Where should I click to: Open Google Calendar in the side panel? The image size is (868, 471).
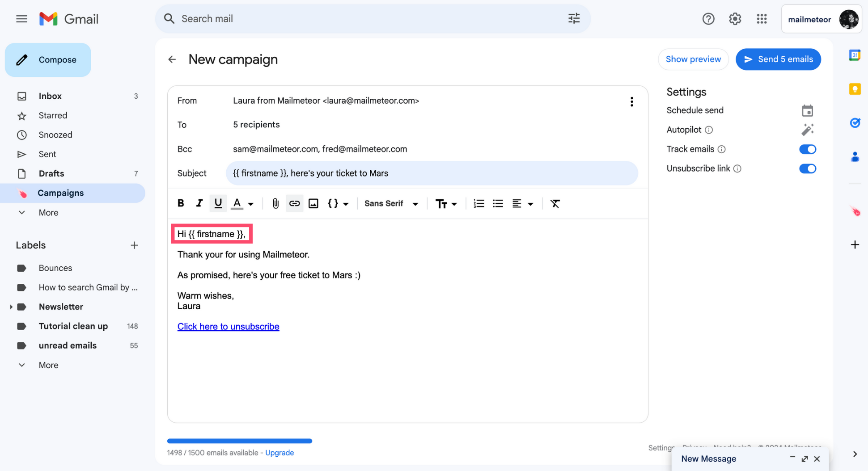(x=855, y=55)
